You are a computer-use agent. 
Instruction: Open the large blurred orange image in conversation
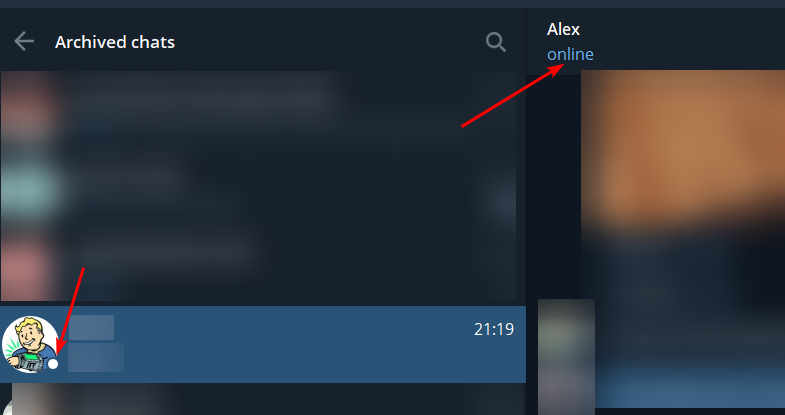click(683, 238)
